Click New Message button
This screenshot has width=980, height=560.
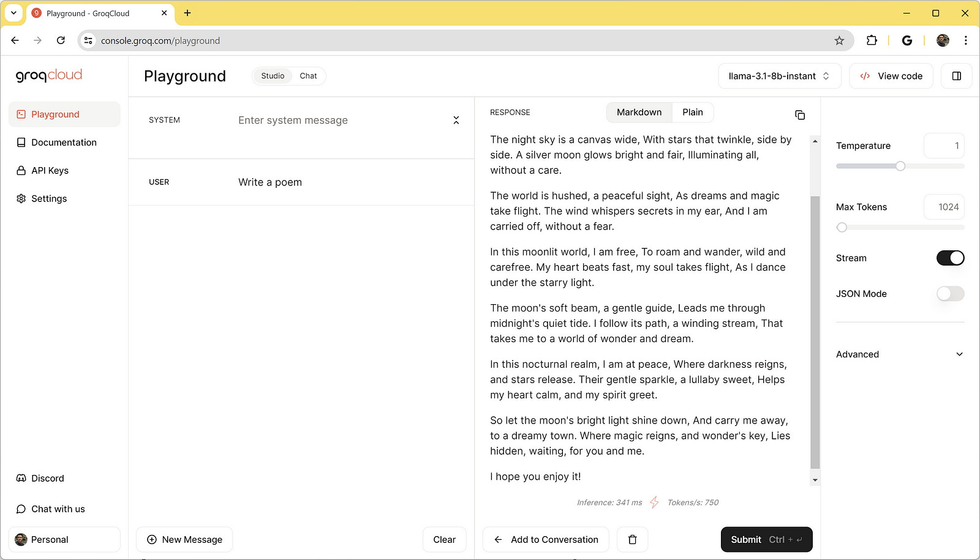click(x=184, y=540)
